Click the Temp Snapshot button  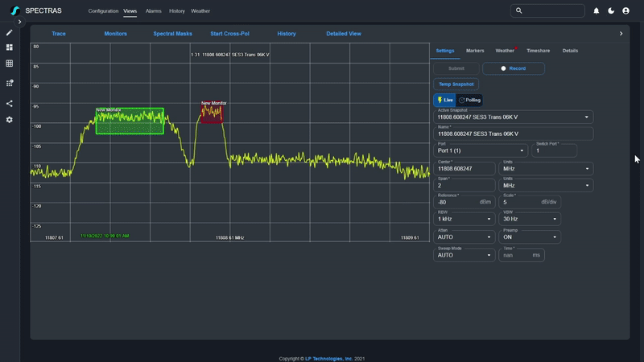point(456,84)
